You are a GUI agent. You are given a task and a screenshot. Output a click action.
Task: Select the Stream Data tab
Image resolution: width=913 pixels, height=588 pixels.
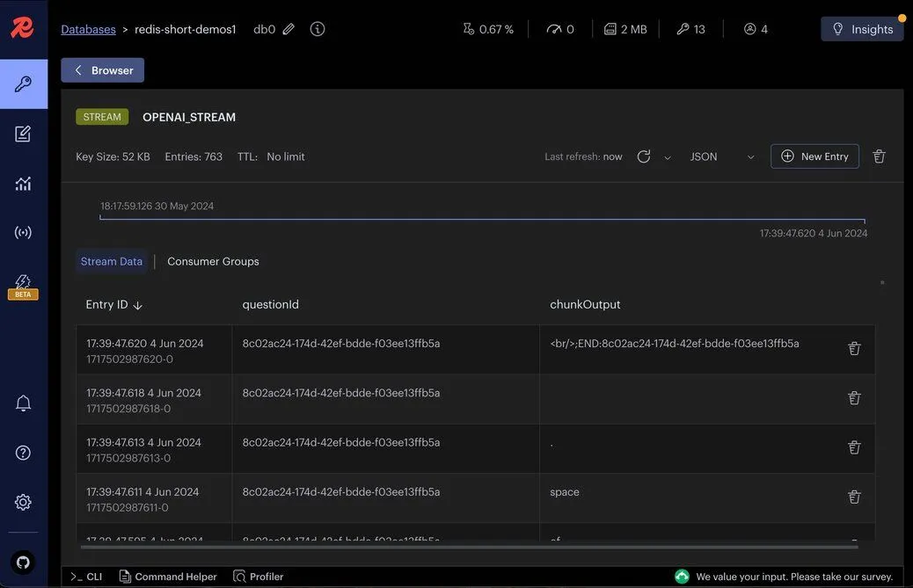[112, 261]
